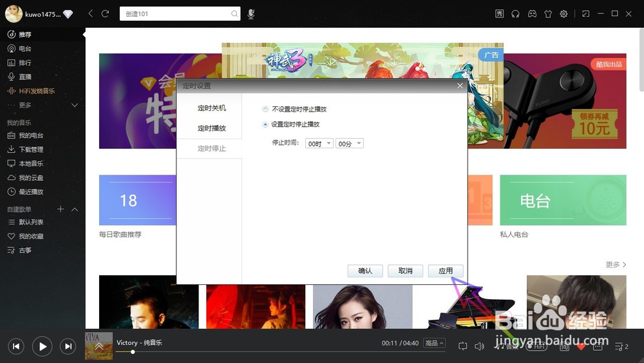The height and width of the screenshot is (363, 644).
Task: Select 不设置定时停止播放 radio button
Action: pos(265,109)
